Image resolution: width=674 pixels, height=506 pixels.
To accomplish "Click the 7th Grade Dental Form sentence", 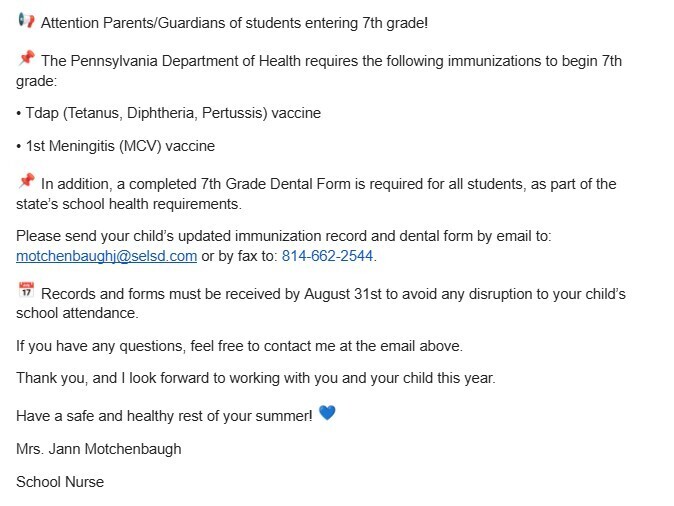I will pos(316,193).
